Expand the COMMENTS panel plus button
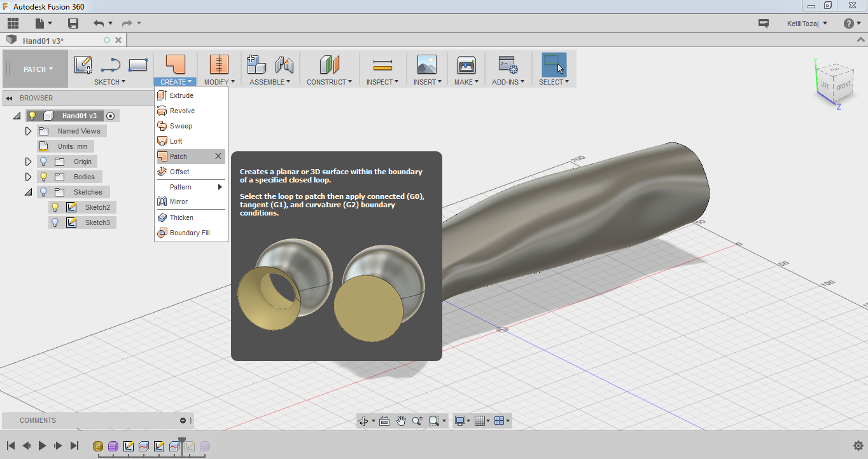The width and height of the screenshot is (868, 459). click(183, 420)
